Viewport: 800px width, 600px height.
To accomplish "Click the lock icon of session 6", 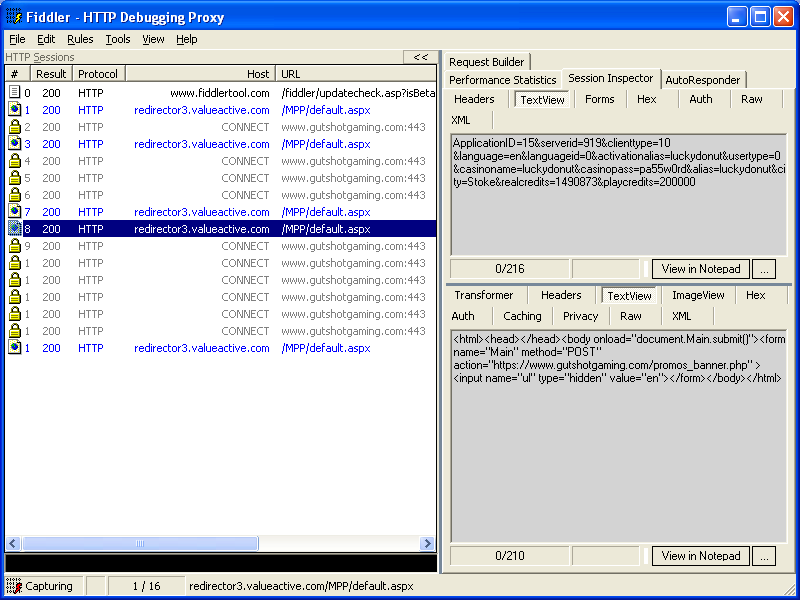I will tap(15, 194).
